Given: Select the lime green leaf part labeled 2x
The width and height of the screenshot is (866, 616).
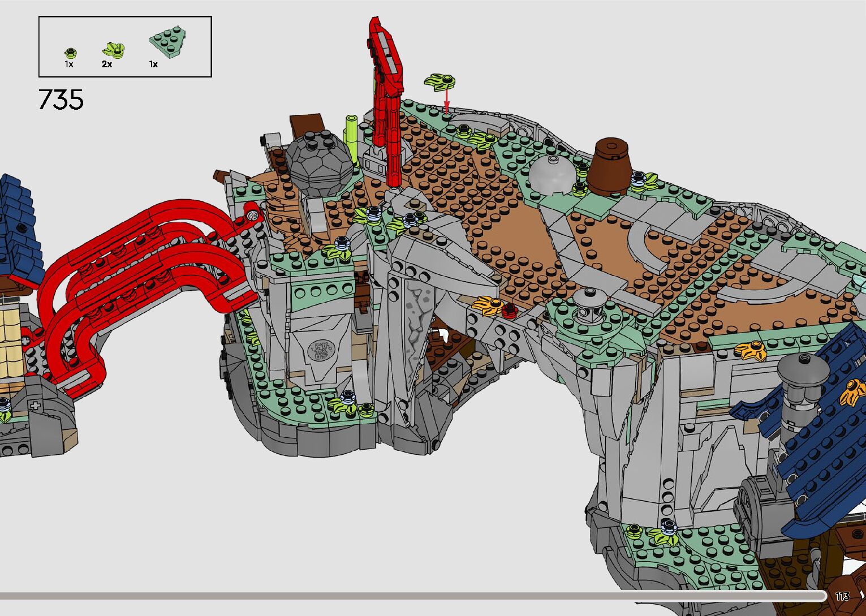Looking at the screenshot, I should click(x=114, y=51).
